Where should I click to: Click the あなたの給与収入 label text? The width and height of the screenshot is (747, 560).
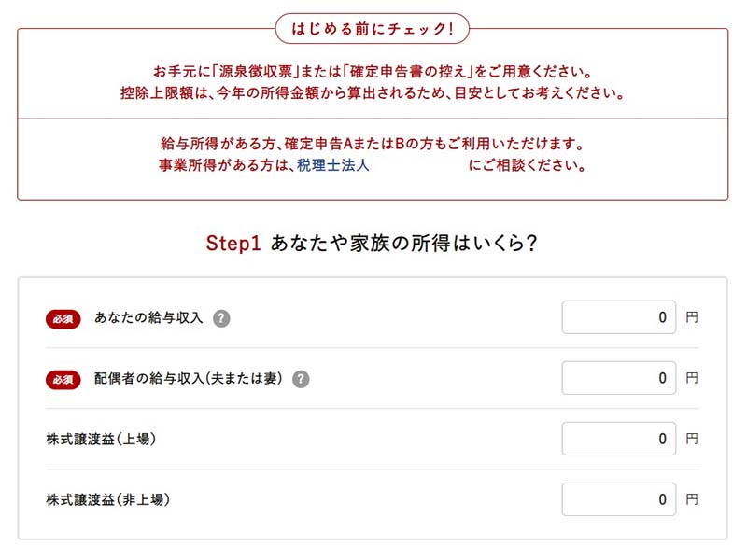point(148,318)
